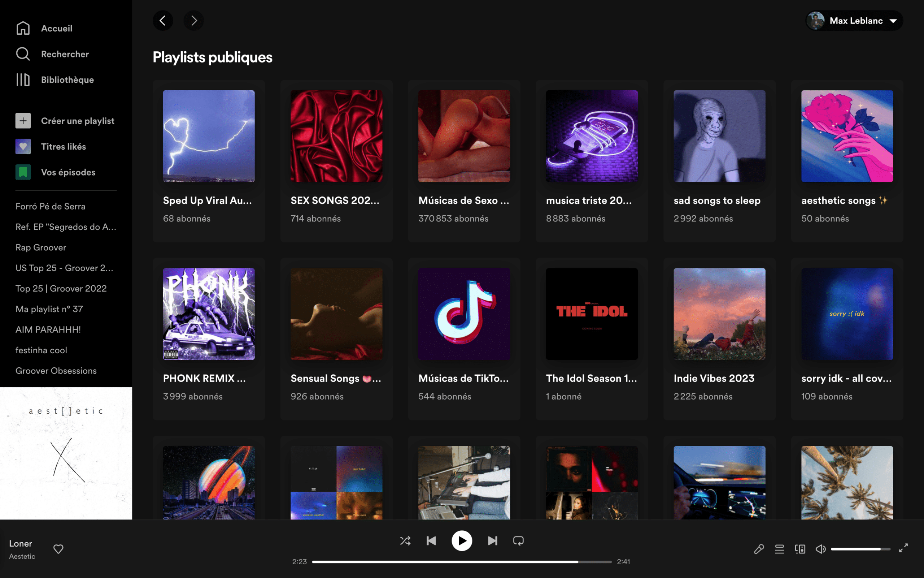924x578 pixels.
Task: Open Sensual Songs playlist cover
Action: (336, 314)
